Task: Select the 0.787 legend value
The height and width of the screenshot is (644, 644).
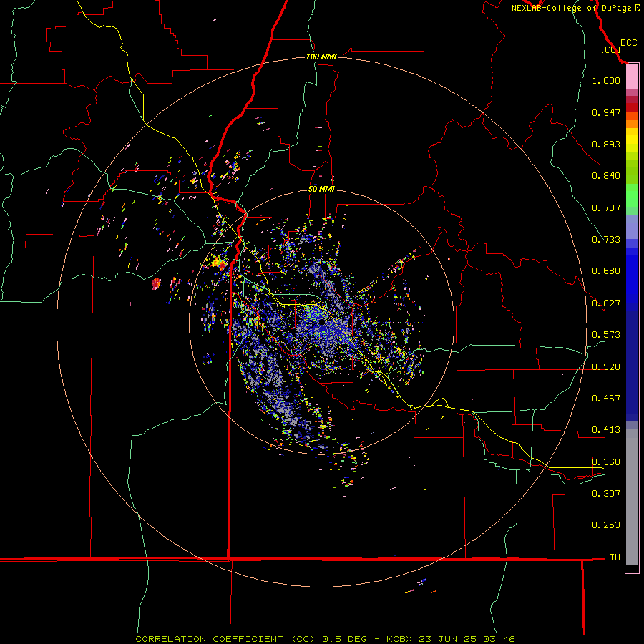Action: point(606,208)
